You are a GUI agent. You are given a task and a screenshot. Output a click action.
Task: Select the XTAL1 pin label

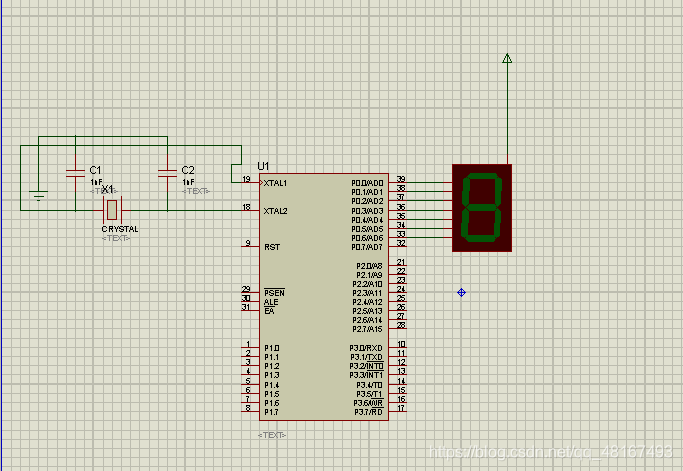pos(275,183)
